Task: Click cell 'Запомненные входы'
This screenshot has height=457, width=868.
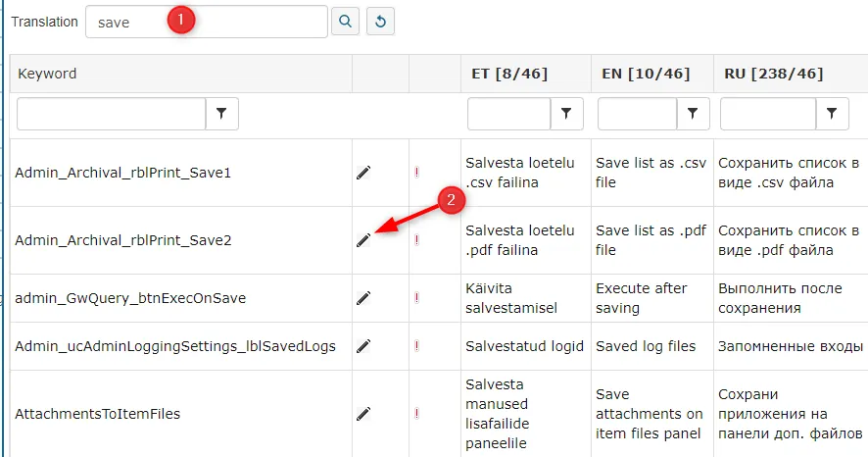Action: (791, 346)
